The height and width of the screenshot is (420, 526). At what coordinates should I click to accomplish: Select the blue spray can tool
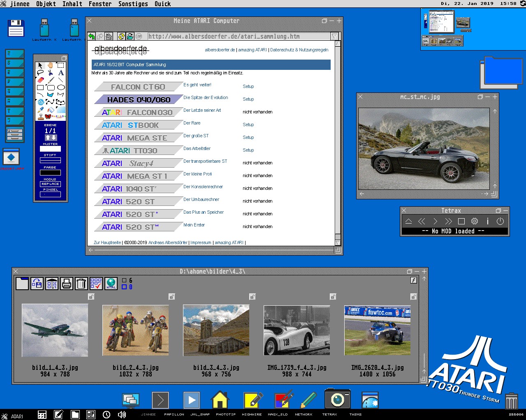(41, 102)
